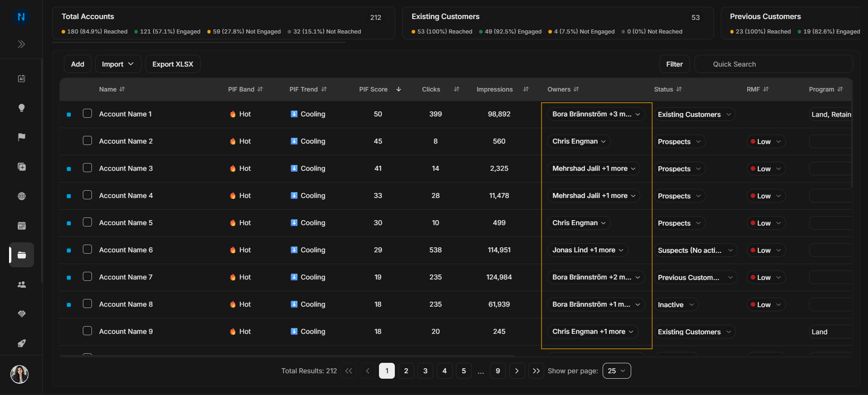Jump to page 9 of results
The height and width of the screenshot is (395, 868).
(498, 371)
